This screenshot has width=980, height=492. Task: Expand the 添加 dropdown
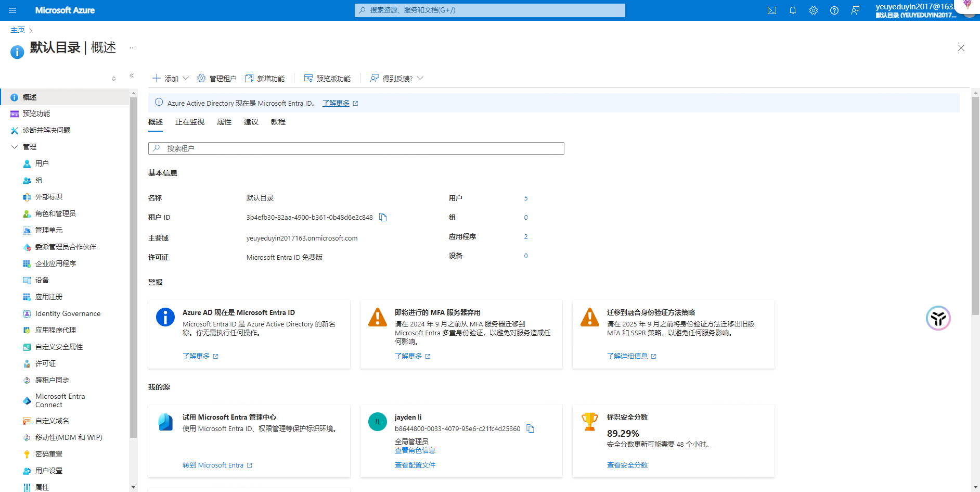point(171,79)
